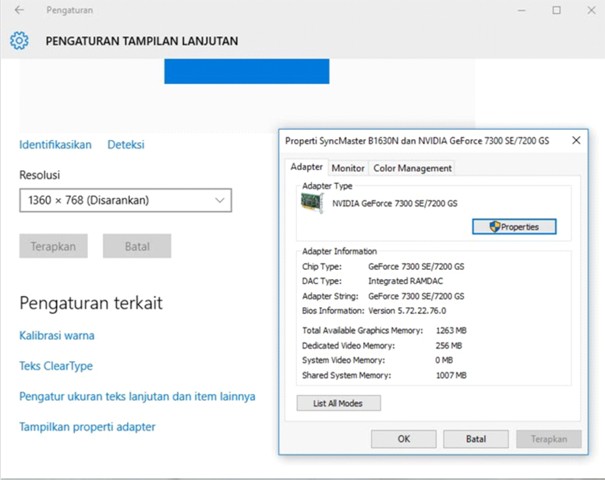Click Batal under the resolution
Viewport: 605px width, 480px height.
click(x=137, y=246)
